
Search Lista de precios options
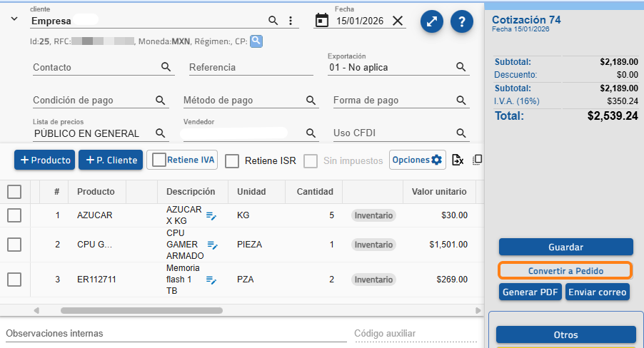pos(160,133)
